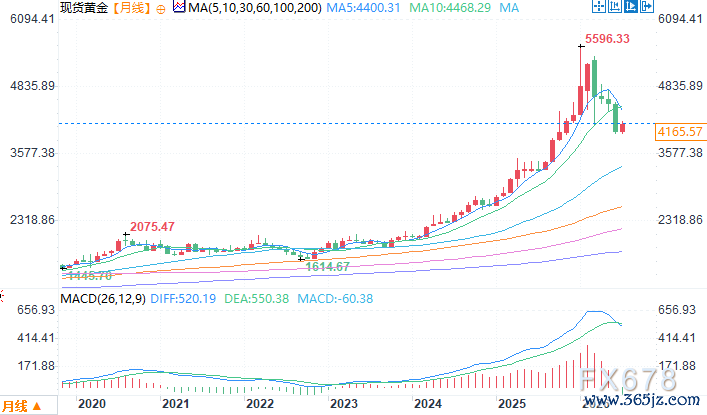The width and height of the screenshot is (707, 415).
Task: Click the current price tag 4165.57
Action: coord(680,132)
